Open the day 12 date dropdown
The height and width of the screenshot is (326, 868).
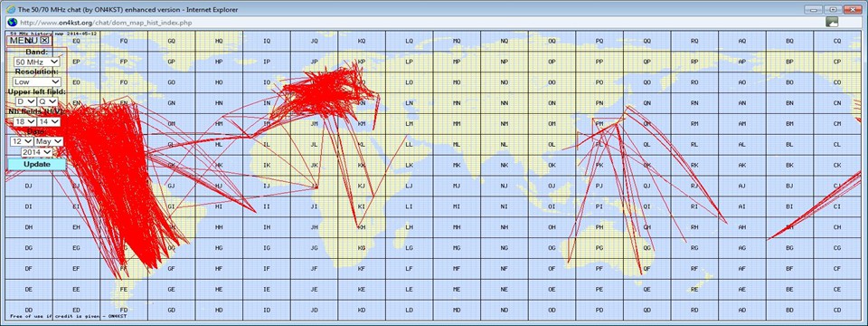pyautogui.click(x=22, y=142)
